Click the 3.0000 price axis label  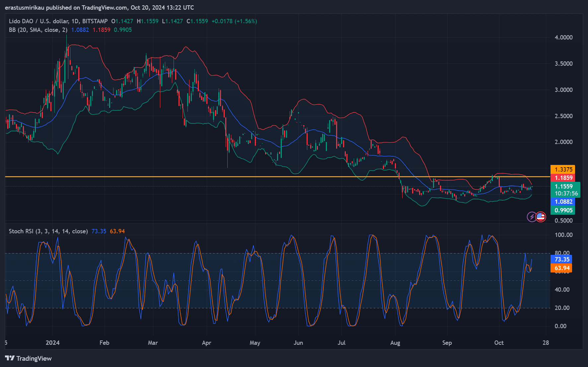point(564,90)
